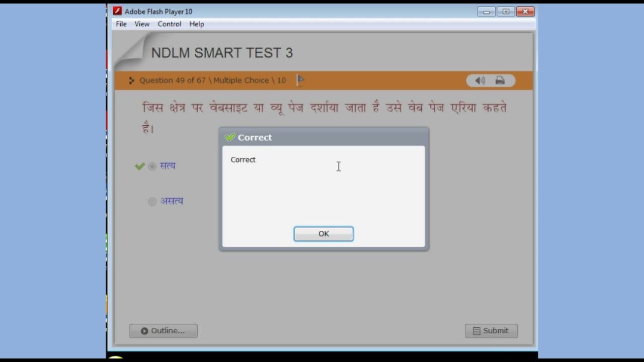Click the green checkmark beside सत्य
This screenshot has width=644, height=362.
click(140, 166)
